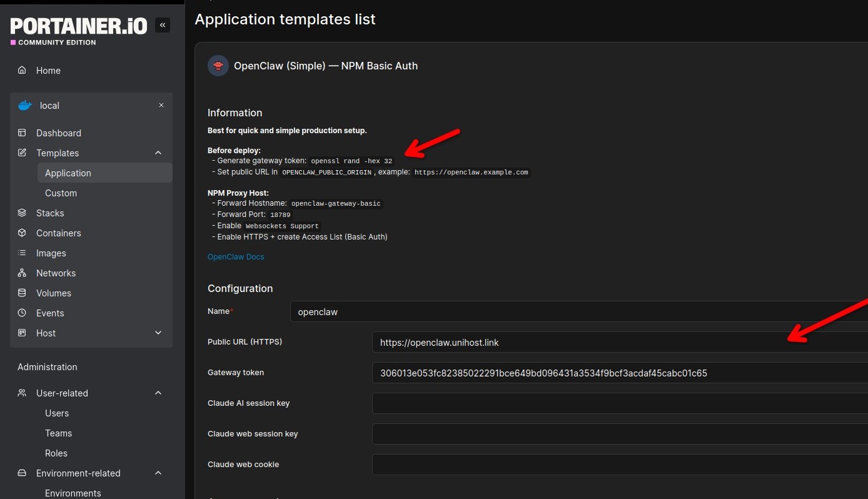Screen dimensions: 868x499
Task: Close the local environment with the X
Action: pyautogui.click(x=161, y=105)
